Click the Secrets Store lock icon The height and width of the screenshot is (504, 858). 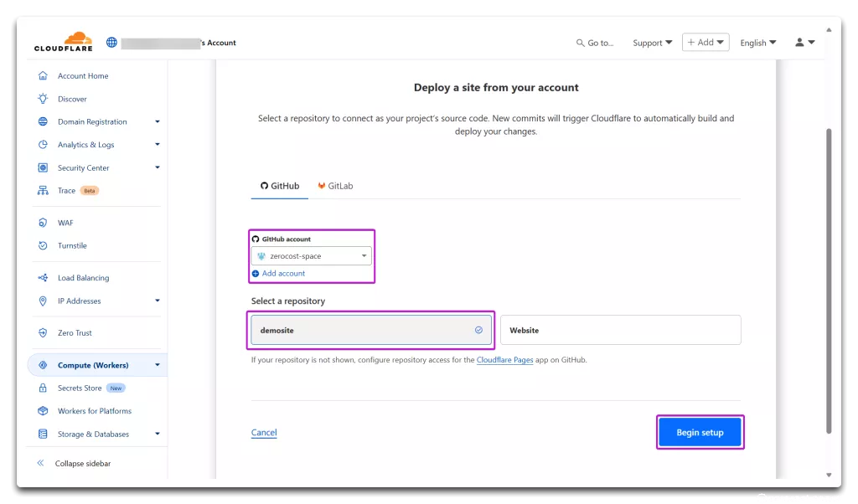click(x=43, y=388)
